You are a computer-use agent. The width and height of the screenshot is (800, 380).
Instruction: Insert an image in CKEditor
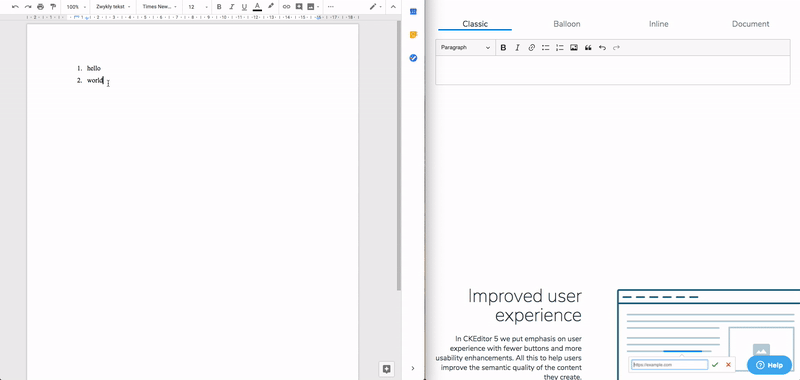coord(574,47)
